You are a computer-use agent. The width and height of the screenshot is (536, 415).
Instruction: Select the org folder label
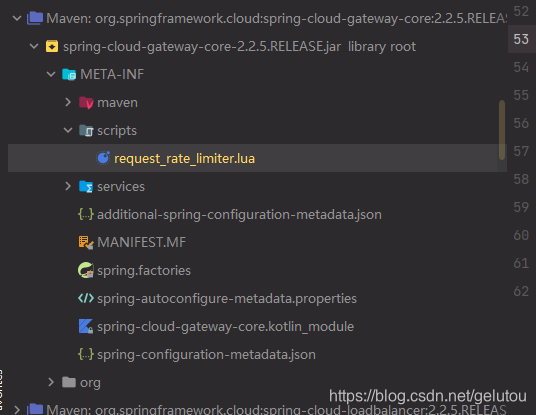[x=90, y=383]
